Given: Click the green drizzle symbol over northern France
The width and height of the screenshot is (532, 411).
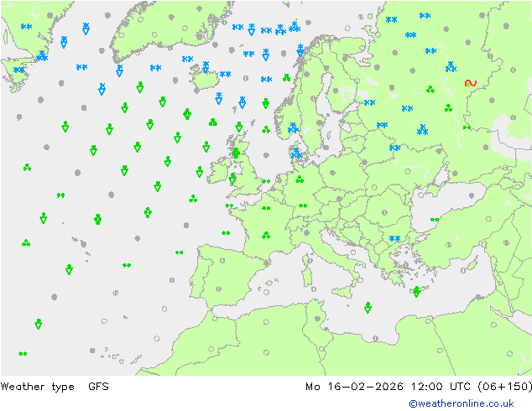Looking at the screenshot, I should 266,208.
